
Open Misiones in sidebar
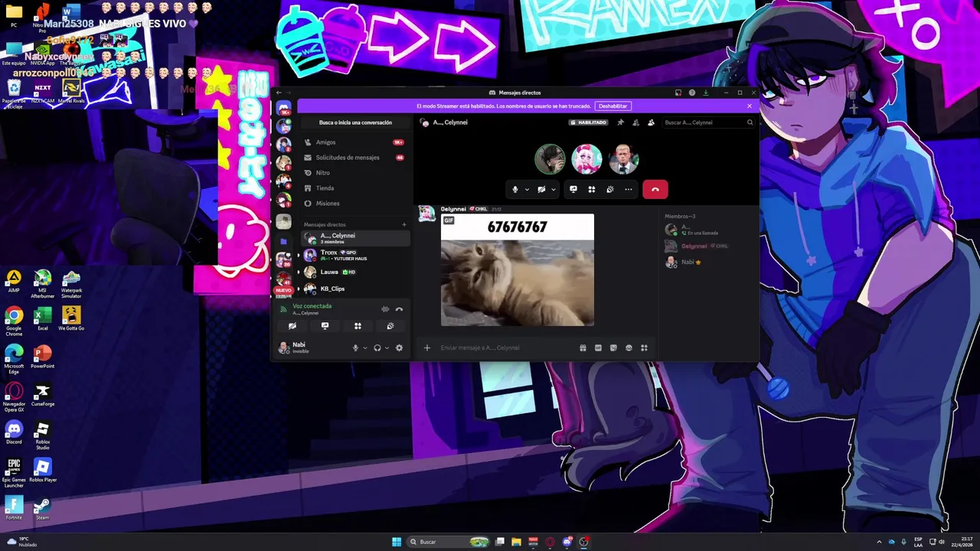[x=354, y=204]
